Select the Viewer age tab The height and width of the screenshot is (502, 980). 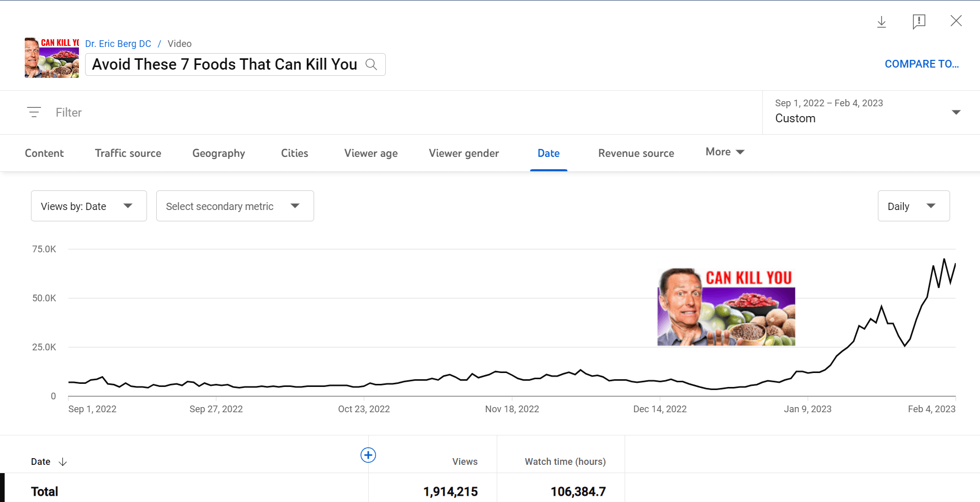[371, 153]
